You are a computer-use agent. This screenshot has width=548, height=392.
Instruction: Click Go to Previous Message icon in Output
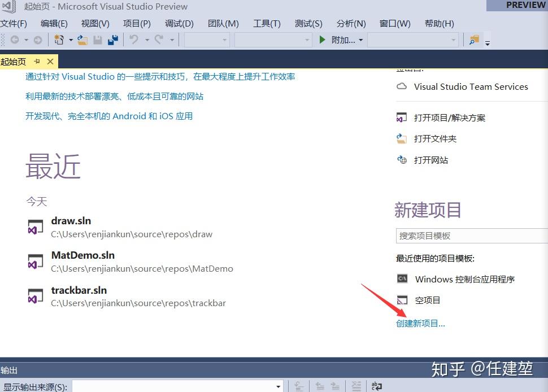pos(320,386)
